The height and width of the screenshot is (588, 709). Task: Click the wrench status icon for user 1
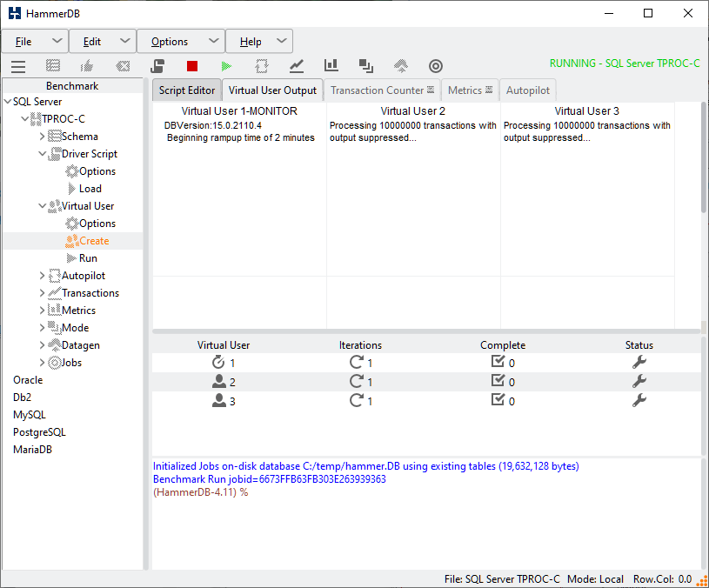pos(639,362)
